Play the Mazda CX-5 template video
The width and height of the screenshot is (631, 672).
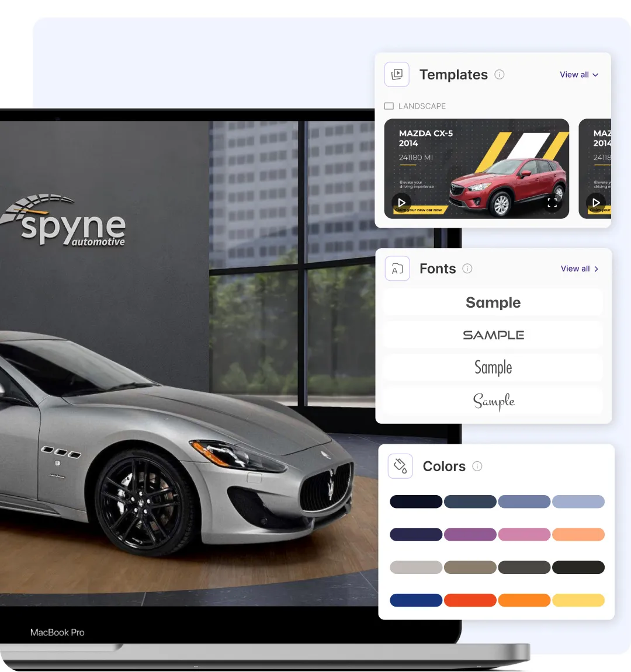click(401, 203)
